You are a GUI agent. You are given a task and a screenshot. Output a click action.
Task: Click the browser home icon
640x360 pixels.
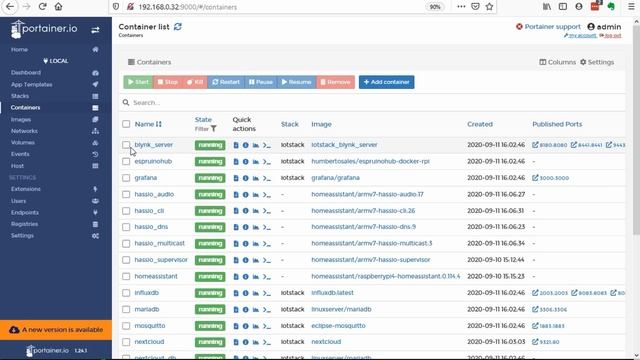coord(58,7)
